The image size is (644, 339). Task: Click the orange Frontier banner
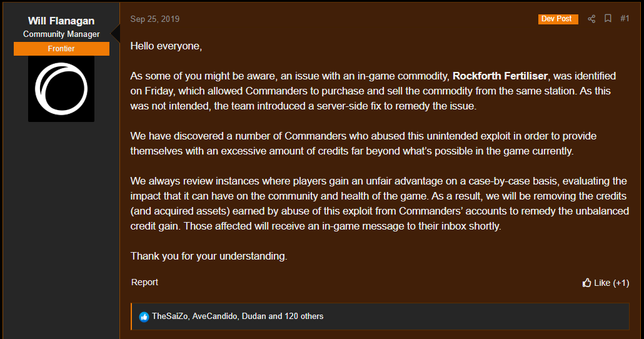click(x=61, y=49)
